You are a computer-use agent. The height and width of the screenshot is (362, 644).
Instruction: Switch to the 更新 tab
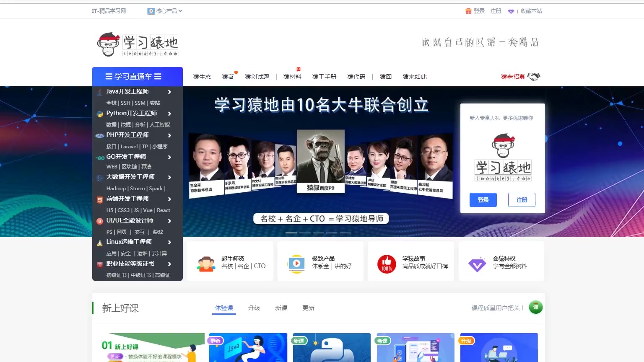click(x=309, y=308)
